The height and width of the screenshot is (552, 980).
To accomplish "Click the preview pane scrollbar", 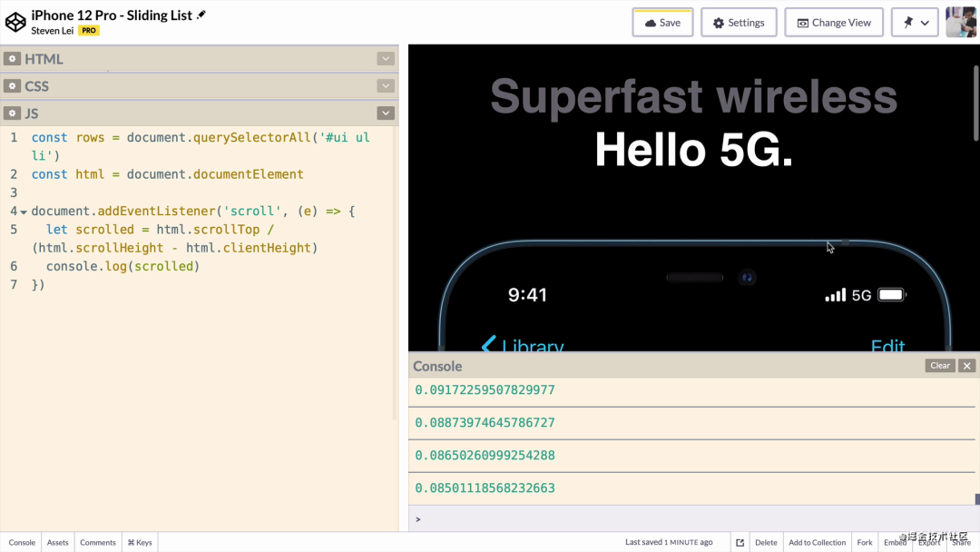I will [x=976, y=103].
